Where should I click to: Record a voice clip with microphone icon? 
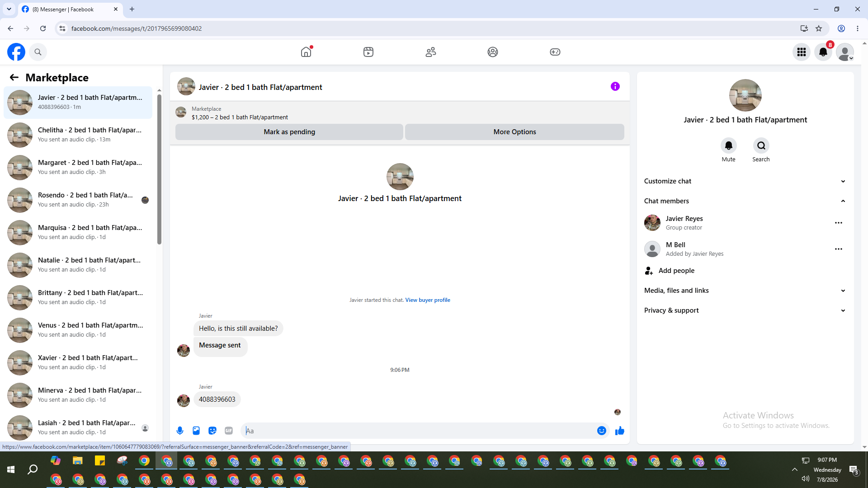[x=180, y=431]
